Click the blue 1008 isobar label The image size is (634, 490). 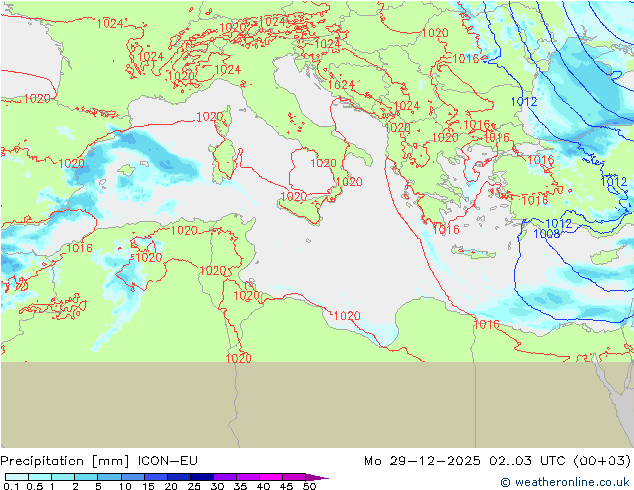click(547, 234)
